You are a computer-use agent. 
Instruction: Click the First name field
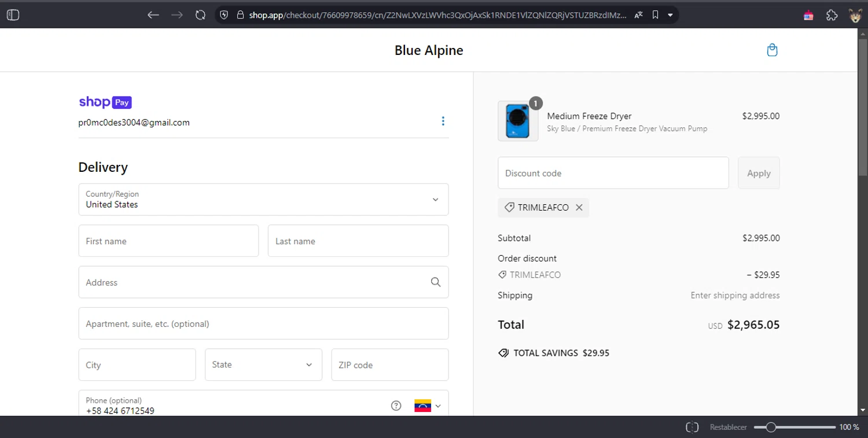(x=168, y=241)
